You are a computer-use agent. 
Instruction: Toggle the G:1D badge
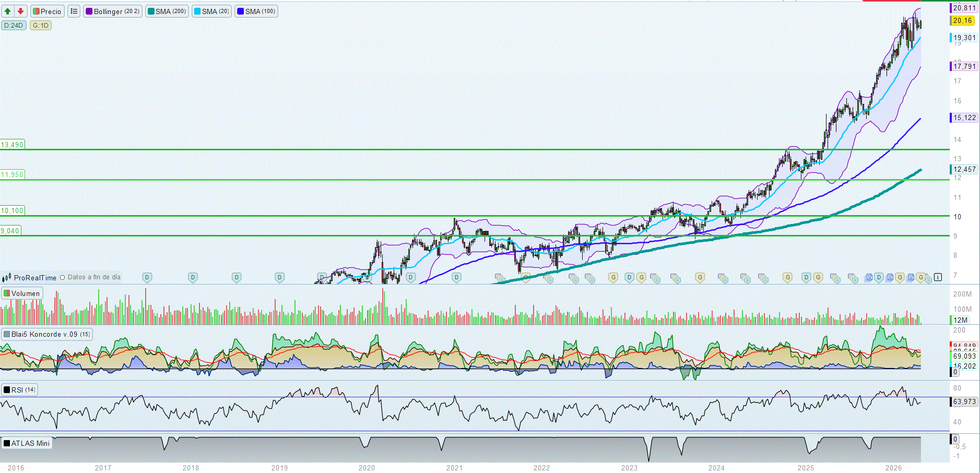tap(41, 25)
